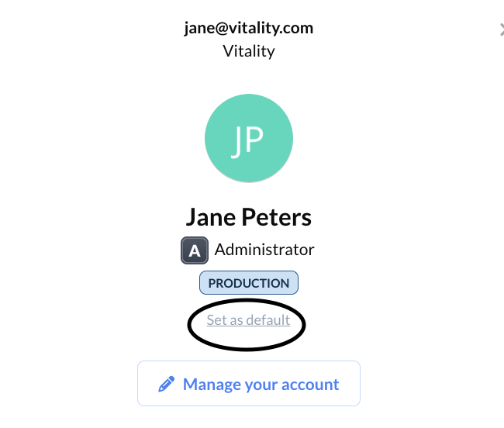Dismiss the profile popup via the close icon
Viewport: 504px width, 428px height.
coord(502,29)
